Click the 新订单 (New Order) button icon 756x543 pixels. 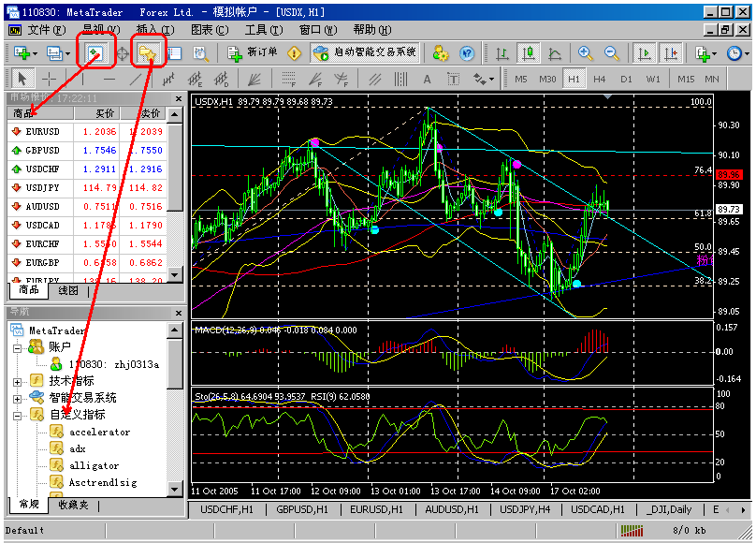234,55
